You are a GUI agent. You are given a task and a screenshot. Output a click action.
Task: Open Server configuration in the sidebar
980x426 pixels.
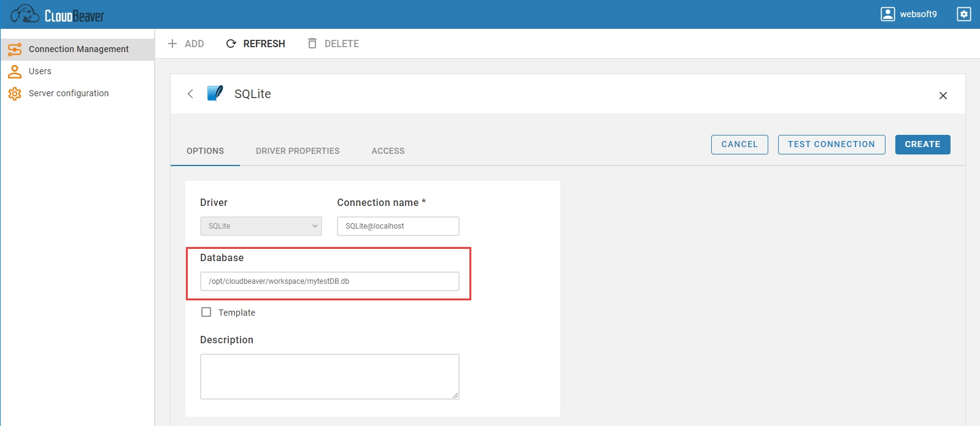68,93
